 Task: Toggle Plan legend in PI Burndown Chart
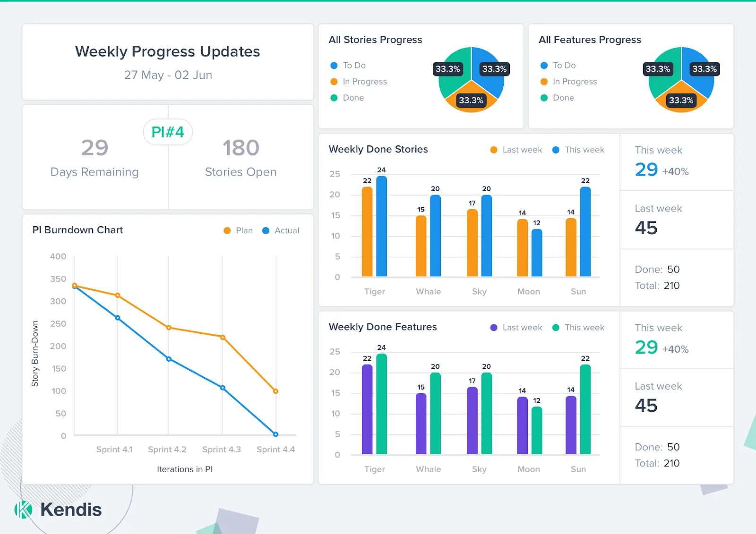tap(238, 230)
